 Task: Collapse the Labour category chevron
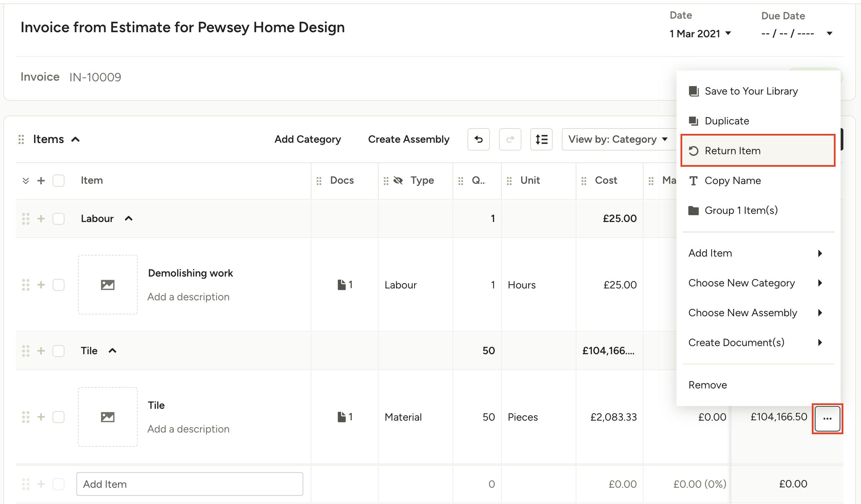pyautogui.click(x=129, y=218)
